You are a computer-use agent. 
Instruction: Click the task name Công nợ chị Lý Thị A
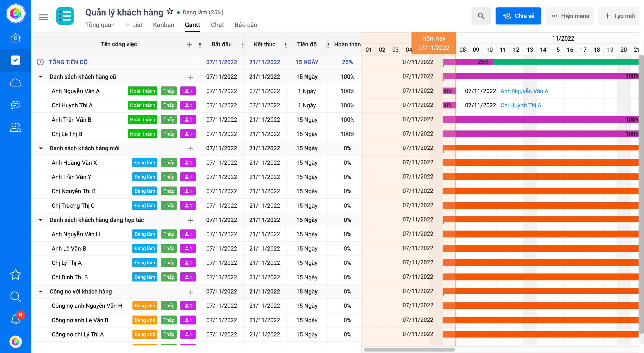point(77,334)
